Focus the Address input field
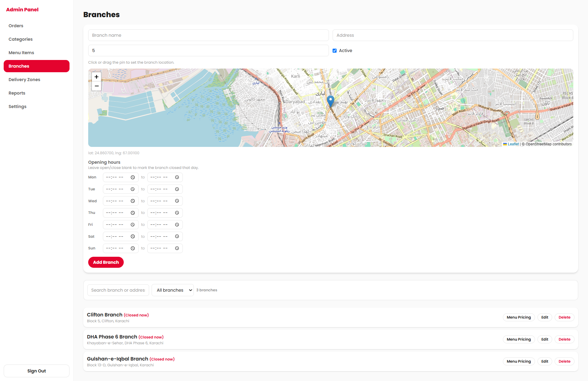 pyautogui.click(x=453, y=35)
